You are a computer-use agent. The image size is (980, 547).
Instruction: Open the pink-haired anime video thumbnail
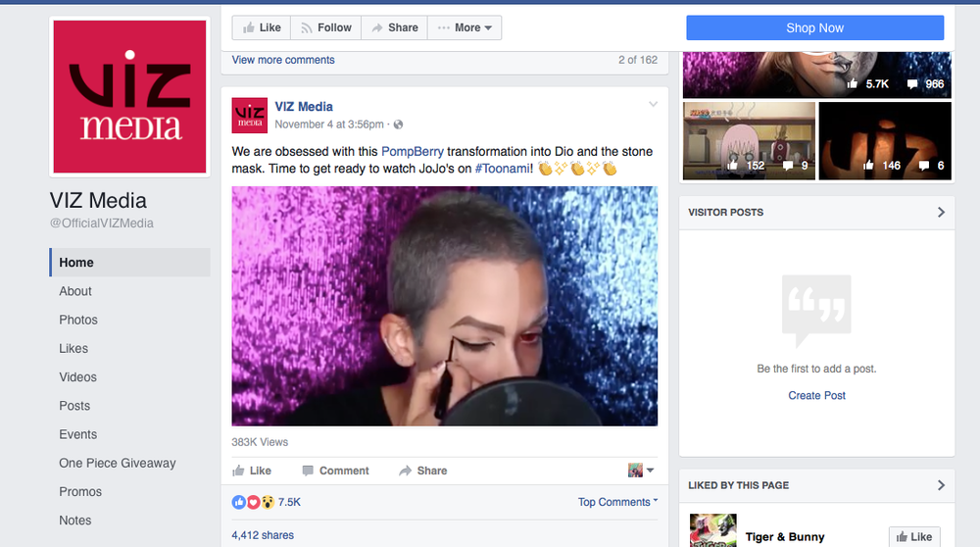click(749, 140)
